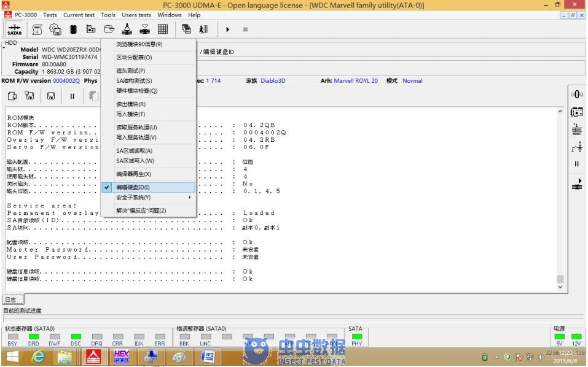Open the Tests menu
This screenshot has width=588, height=367.
pyautogui.click(x=50, y=15)
